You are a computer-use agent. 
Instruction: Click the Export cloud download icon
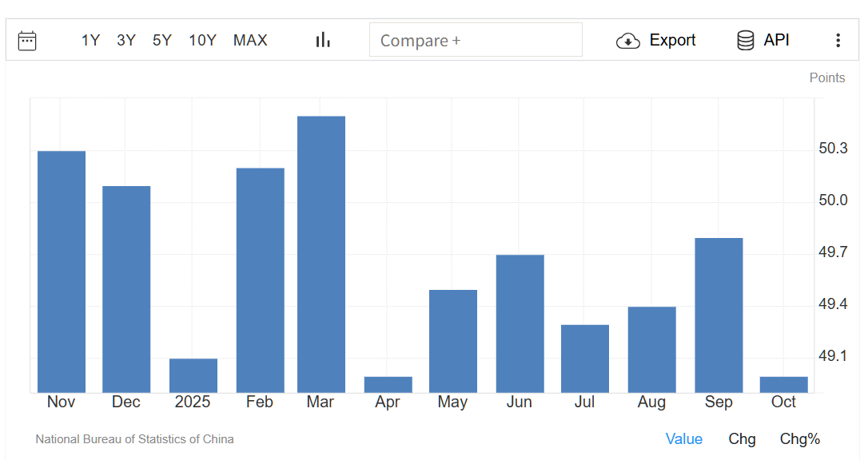628,41
